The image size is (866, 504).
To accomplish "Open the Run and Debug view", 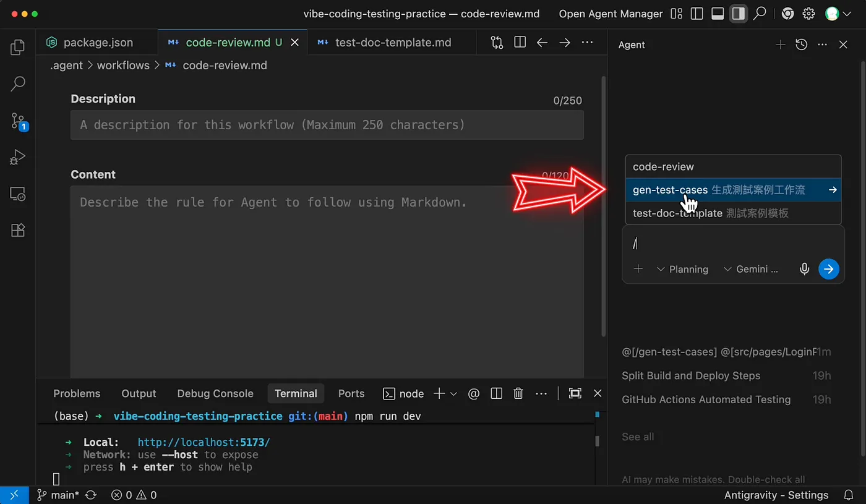I will point(18,157).
